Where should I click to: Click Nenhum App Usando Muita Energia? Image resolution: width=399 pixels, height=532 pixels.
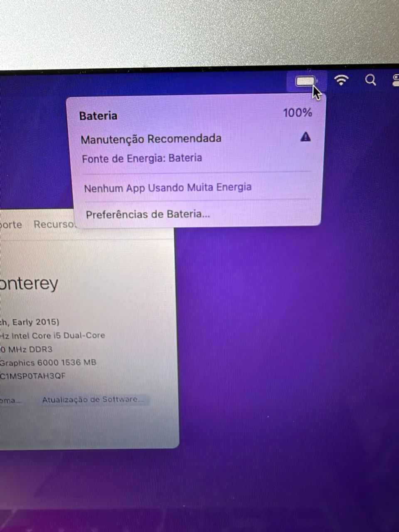167,187
